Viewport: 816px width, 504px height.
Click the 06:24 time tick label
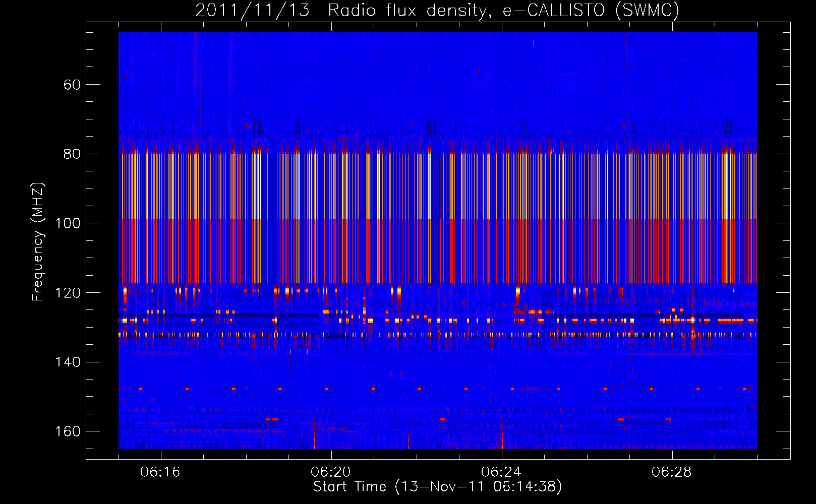(501, 472)
